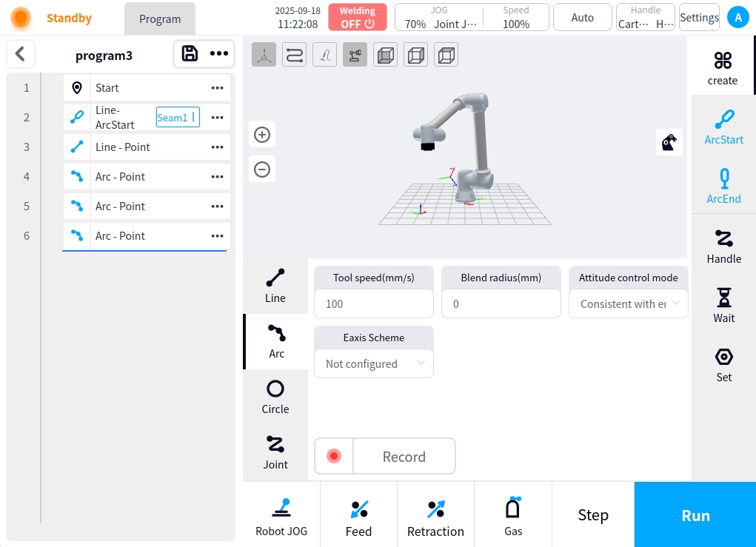Zoom in the 3D robot view
The width and height of the screenshot is (756, 547).
(x=262, y=135)
